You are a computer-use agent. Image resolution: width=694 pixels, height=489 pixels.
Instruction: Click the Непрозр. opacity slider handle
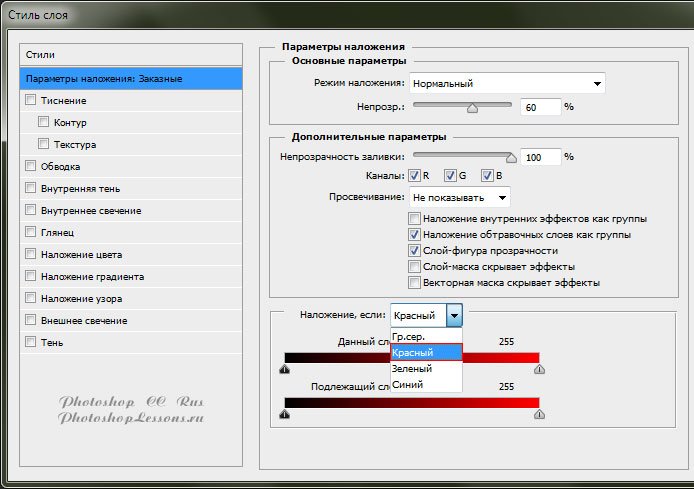pos(472,106)
